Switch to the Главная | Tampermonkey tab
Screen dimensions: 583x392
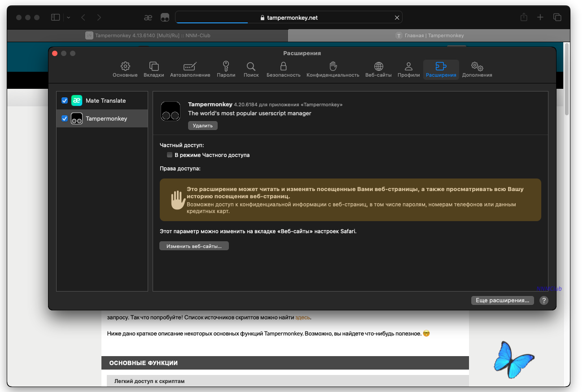pos(430,35)
